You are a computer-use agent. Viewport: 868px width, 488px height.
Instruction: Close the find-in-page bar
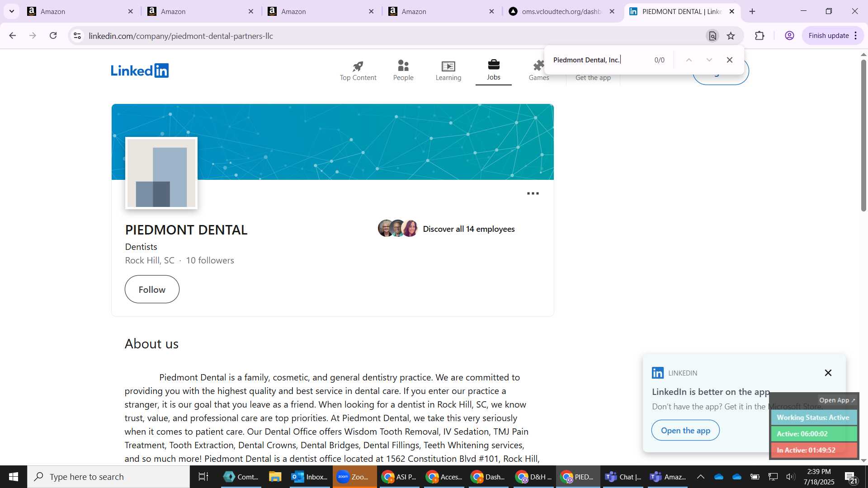(730, 60)
